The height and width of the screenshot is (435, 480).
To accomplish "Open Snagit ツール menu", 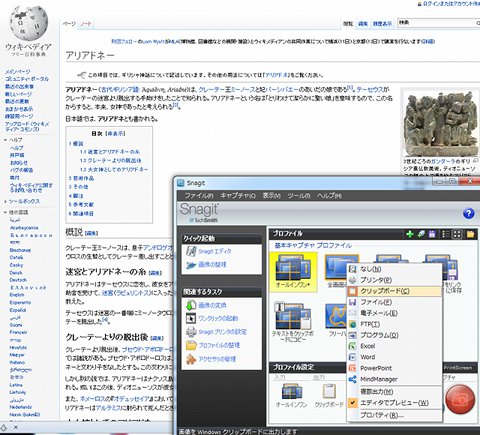I will pyautogui.click(x=299, y=195).
